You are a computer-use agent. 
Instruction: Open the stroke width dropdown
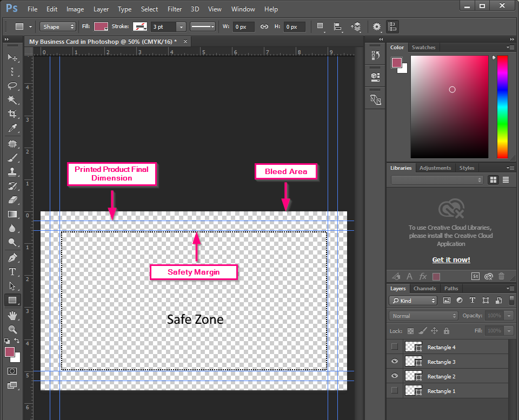click(x=181, y=26)
